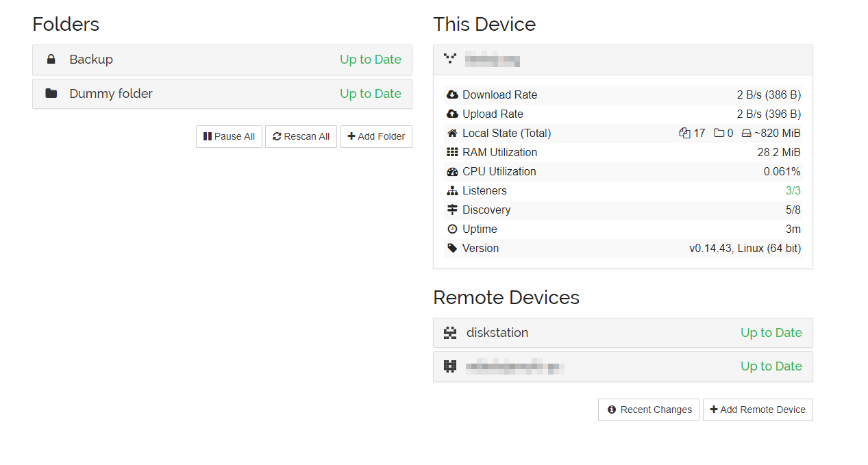Click the green 3/3 Listeners value

click(793, 190)
